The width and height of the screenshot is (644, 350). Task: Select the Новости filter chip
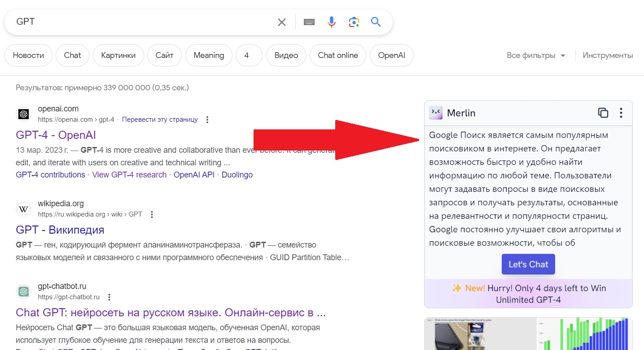pos(28,55)
